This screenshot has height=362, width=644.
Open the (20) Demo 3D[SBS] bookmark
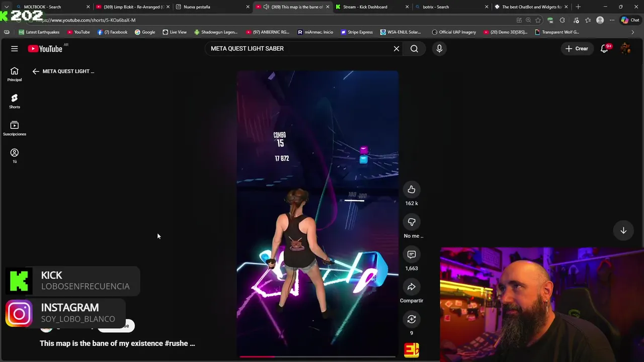(505, 32)
